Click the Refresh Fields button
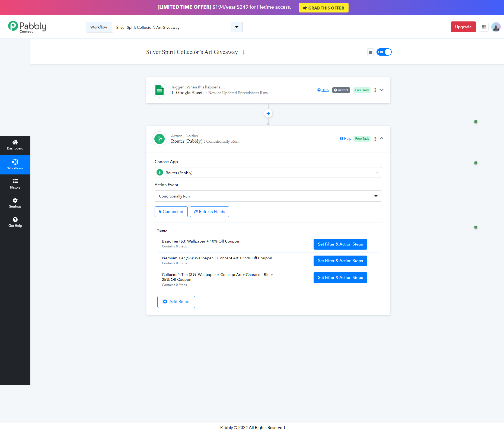Image resolution: width=504 pixels, height=433 pixels. [209, 212]
